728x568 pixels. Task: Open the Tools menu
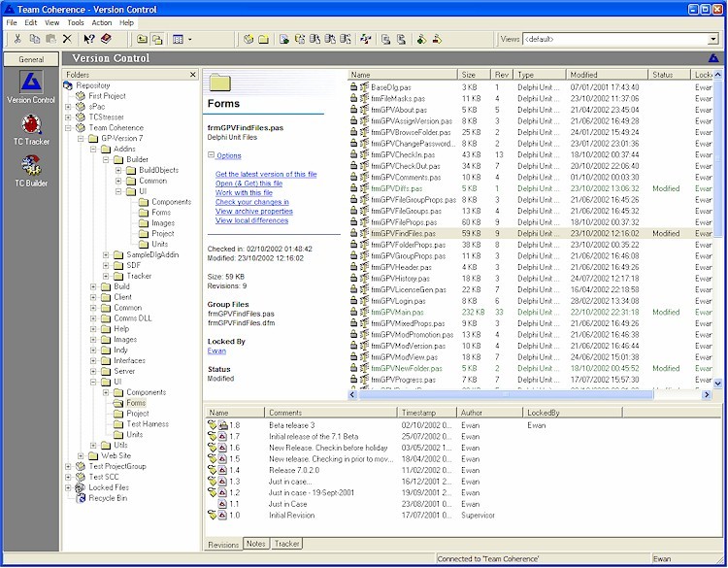pos(75,22)
